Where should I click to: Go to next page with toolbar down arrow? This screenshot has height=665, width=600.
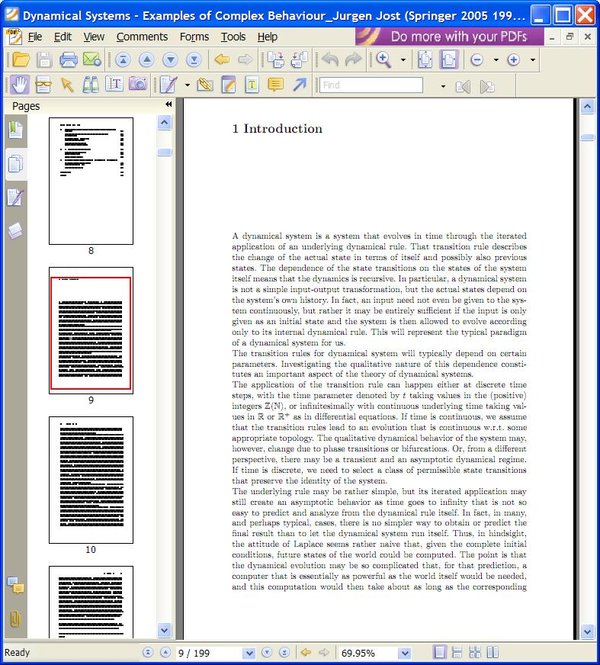tap(170, 60)
